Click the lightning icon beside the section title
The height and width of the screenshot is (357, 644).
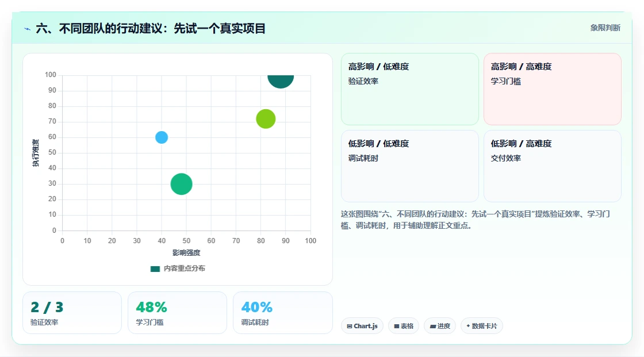tap(27, 29)
